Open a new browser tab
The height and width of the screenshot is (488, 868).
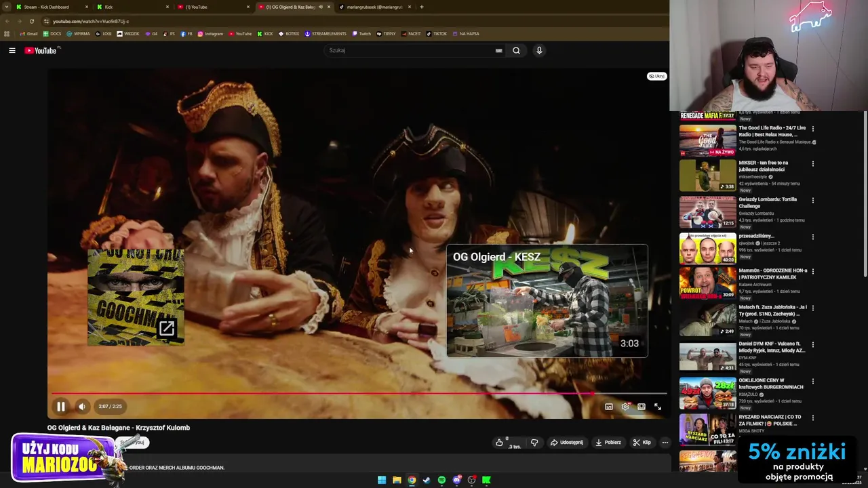pos(422,7)
